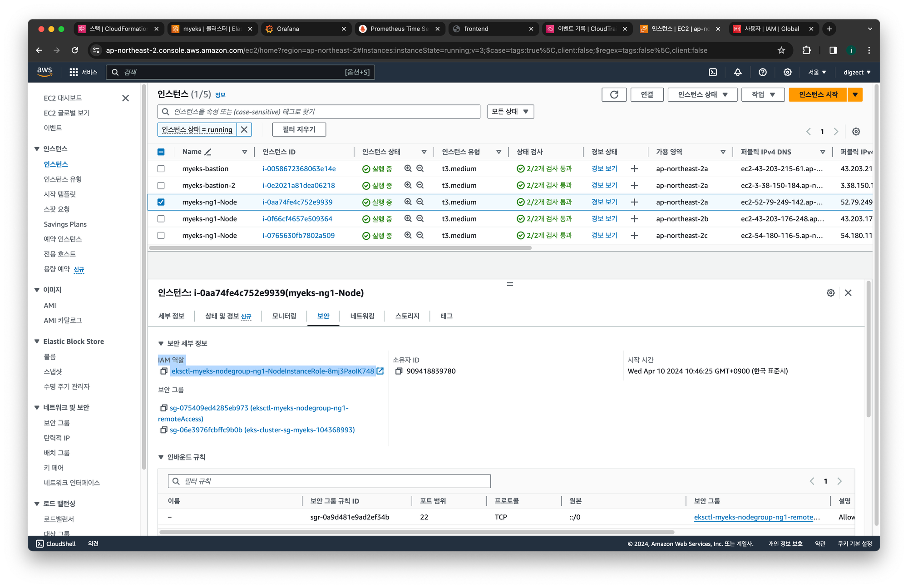Screen dimensions: 908x588
Task: Open the instances table preferences gear
Action: pyautogui.click(x=856, y=131)
